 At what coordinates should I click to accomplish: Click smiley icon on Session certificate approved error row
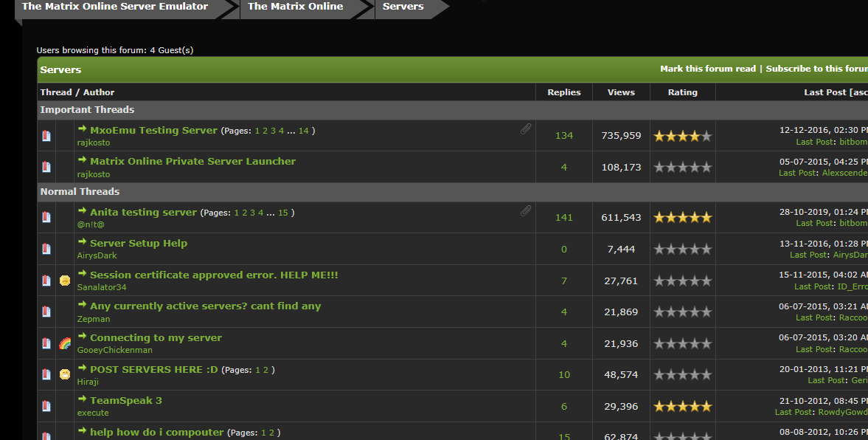tap(65, 281)
